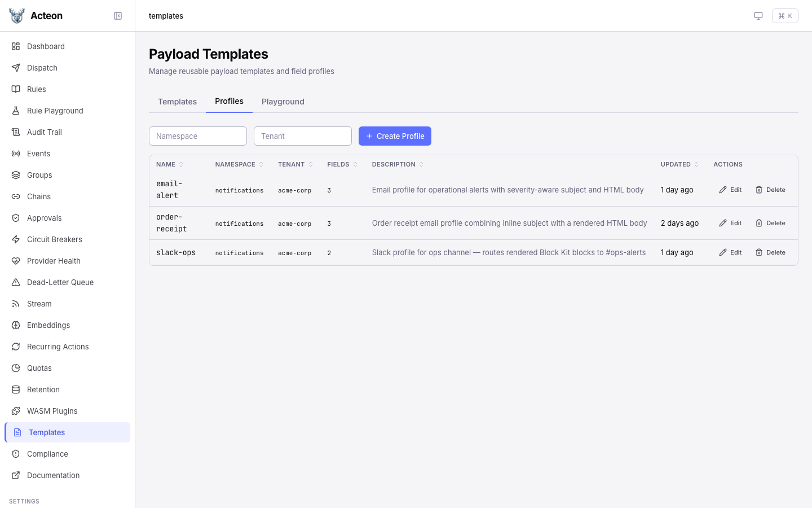
Task: Open the Circuit Breakers page
Action: click(54, 239)
